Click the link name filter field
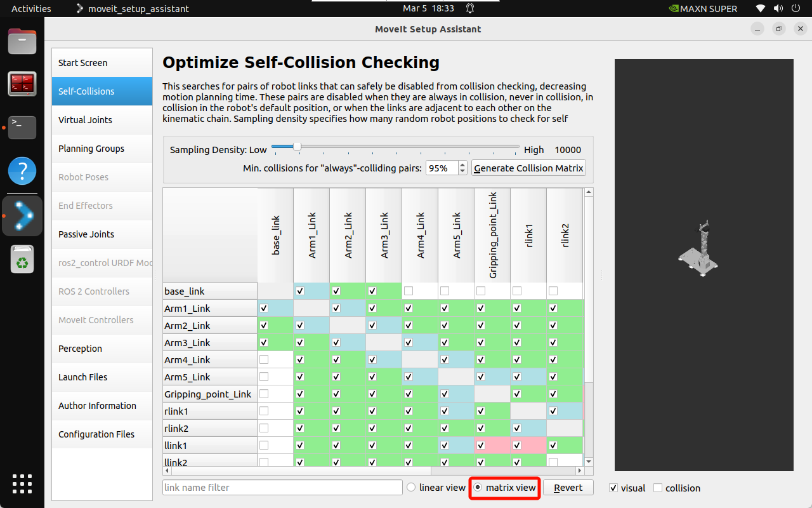Viewport: 812px width, 508px height. tap(282, 488)
